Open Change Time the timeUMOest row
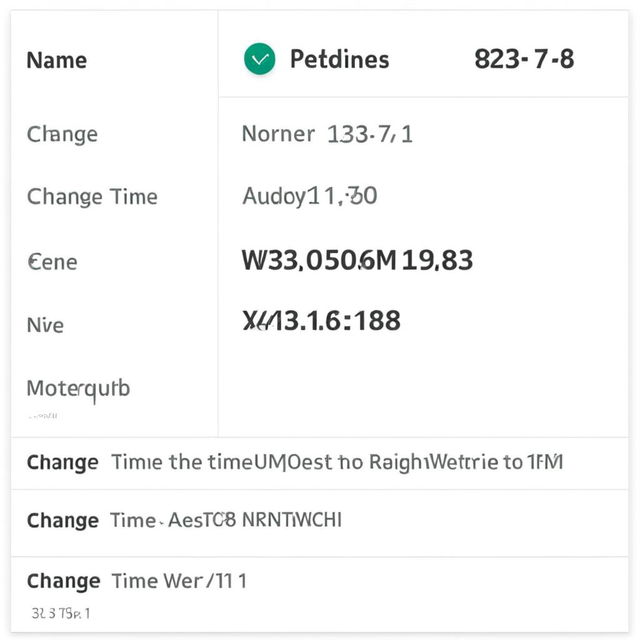 tap(320, 463)
